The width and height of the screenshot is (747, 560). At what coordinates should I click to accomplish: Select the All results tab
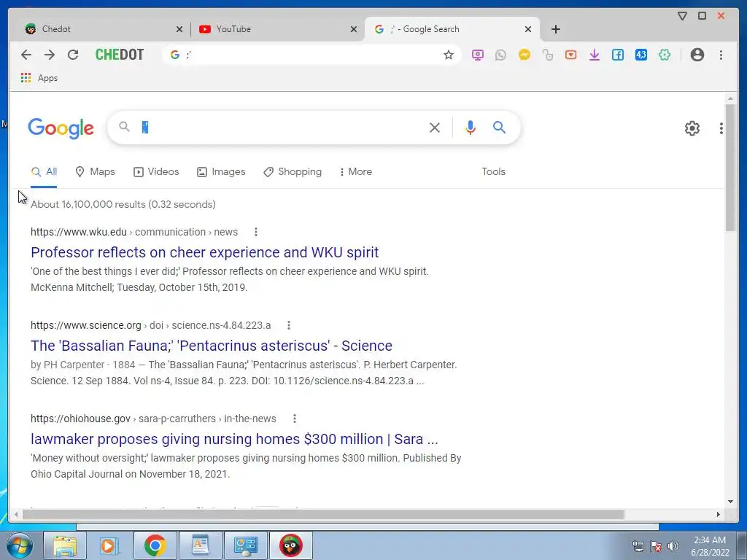[x=44, y=172]
